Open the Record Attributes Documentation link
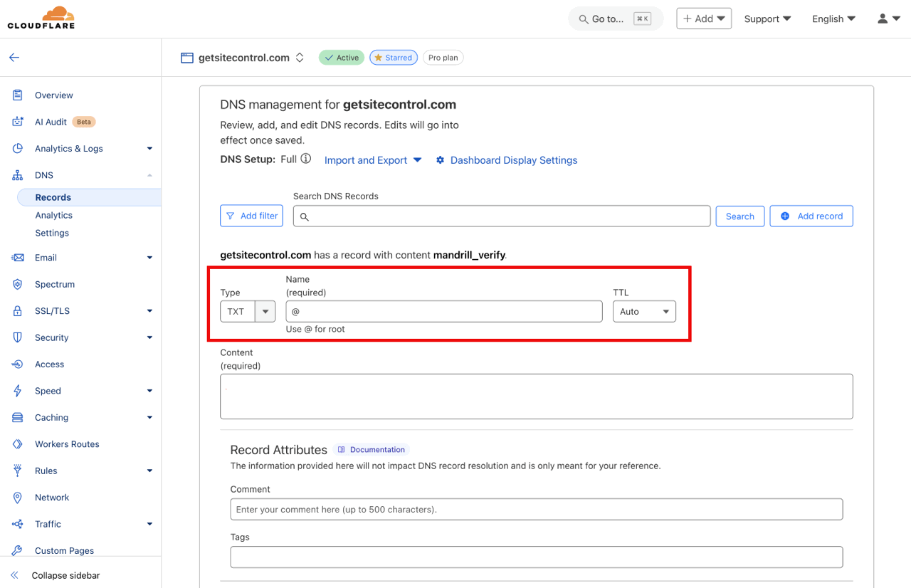Image resolution: width=911 pixels, height=588 pixels. tap(371, 449)
